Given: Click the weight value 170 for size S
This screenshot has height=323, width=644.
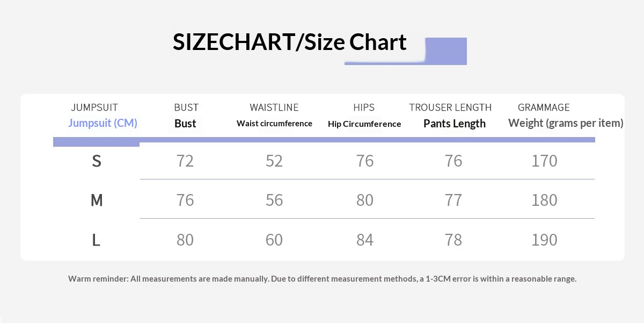Looking at the screenshot, I should tap(544, 161).
